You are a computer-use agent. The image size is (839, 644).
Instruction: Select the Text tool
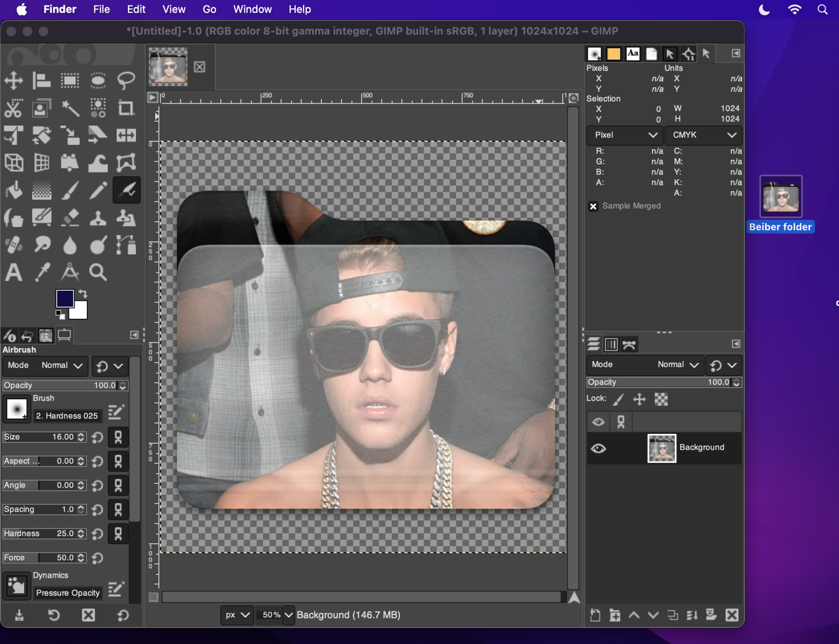click(x=13, y=272)
